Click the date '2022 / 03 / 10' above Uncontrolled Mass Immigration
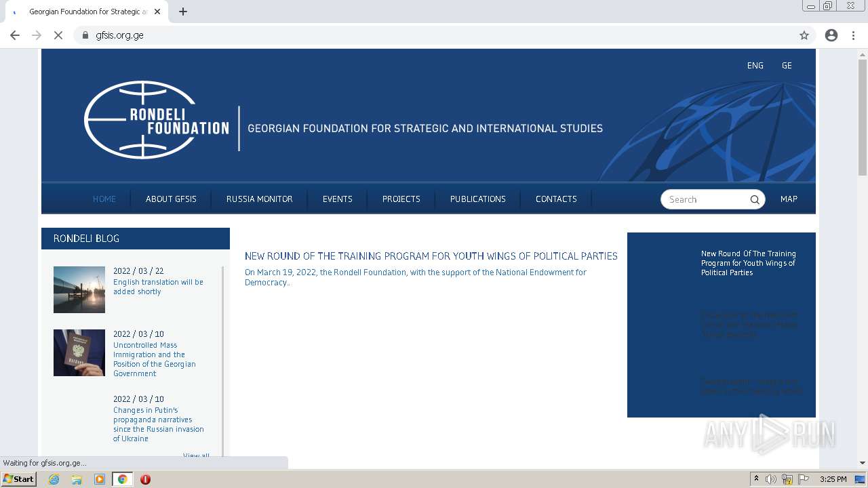This screenshot has width=868, height=488. [138, 334]
